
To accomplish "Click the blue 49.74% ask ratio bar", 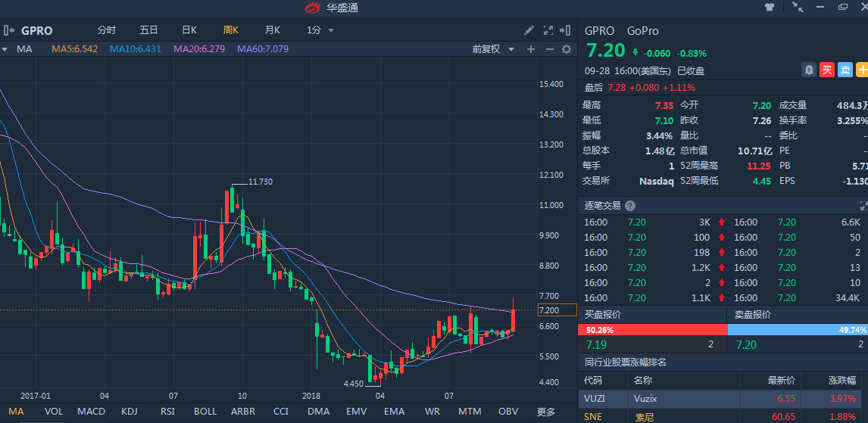I will tap(798, 330).
